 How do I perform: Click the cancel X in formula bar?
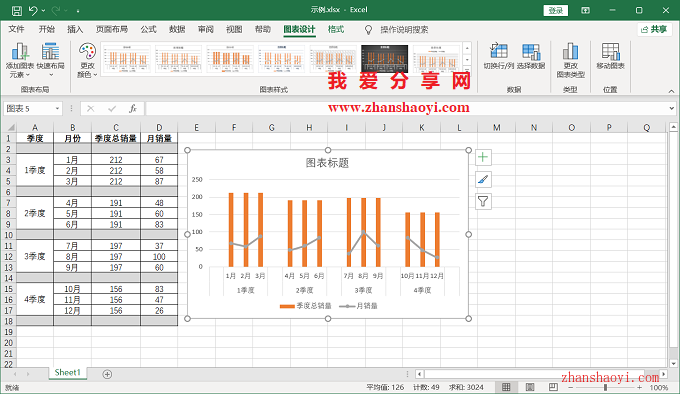coord(90,108)
